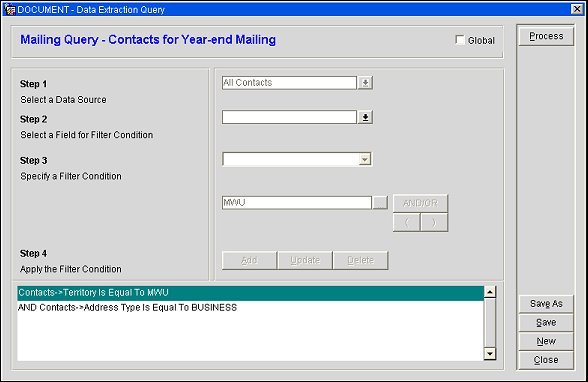Click the All Contacts data source field
This screenshot has height=382, width=588.
pyautogui.click(x=289, y=83)
